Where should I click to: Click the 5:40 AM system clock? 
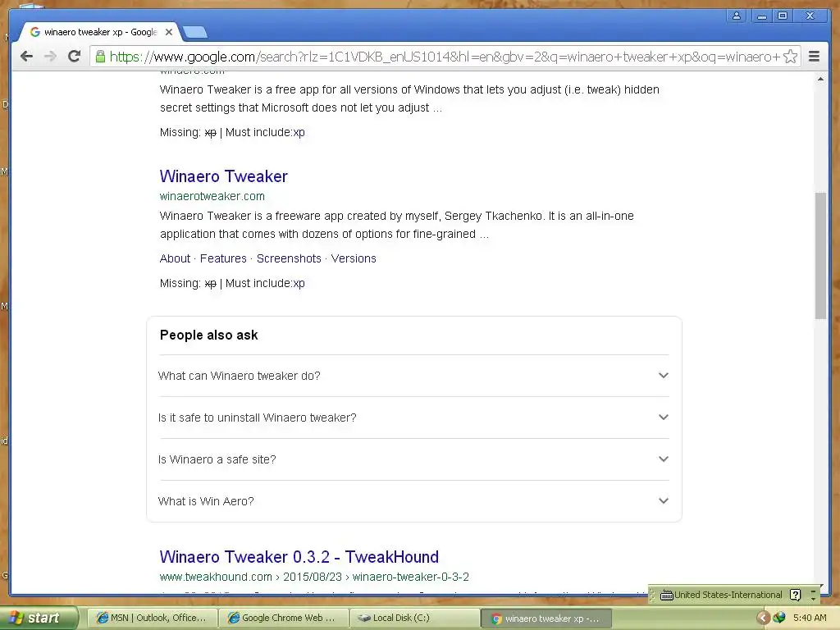[x=810, y=618]
